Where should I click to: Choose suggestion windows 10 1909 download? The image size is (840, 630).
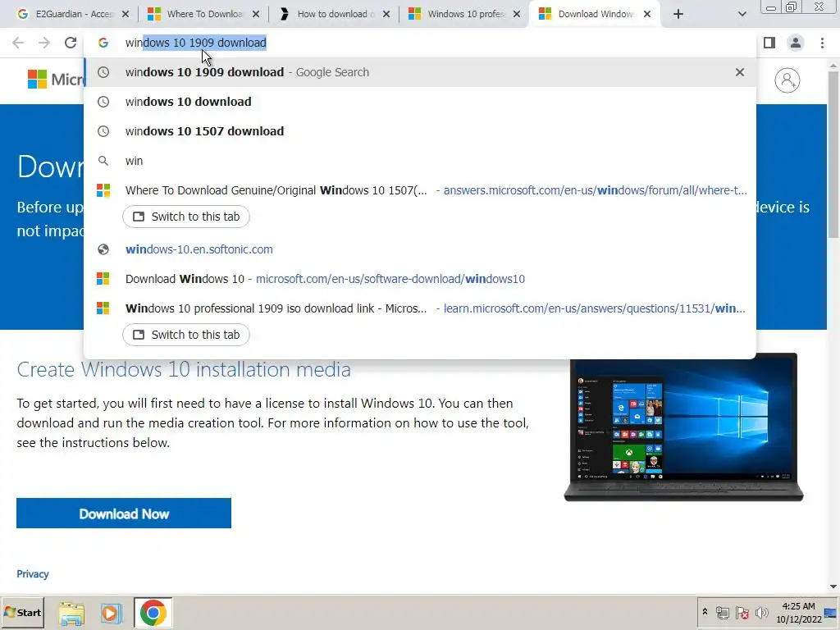(x=420, y=72)
